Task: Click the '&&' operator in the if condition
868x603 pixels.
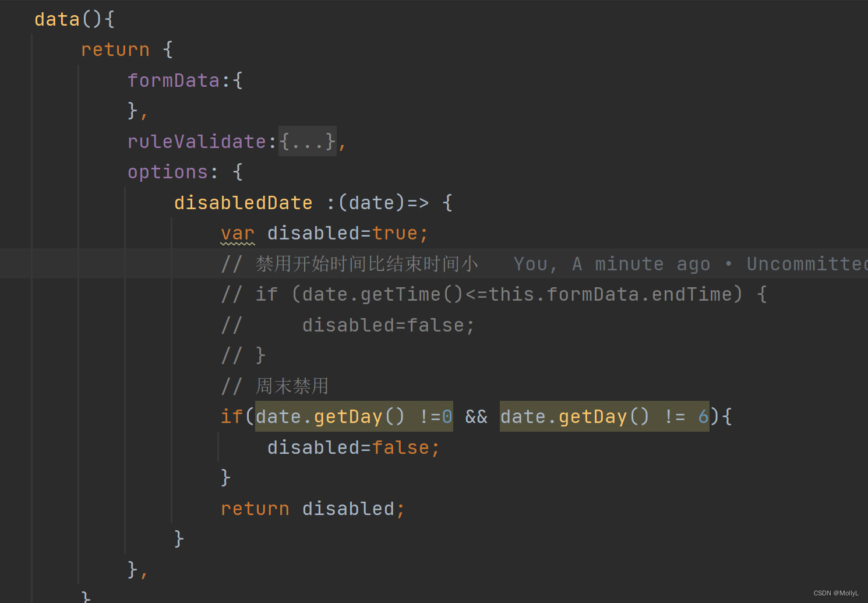Action: point(477,417)
